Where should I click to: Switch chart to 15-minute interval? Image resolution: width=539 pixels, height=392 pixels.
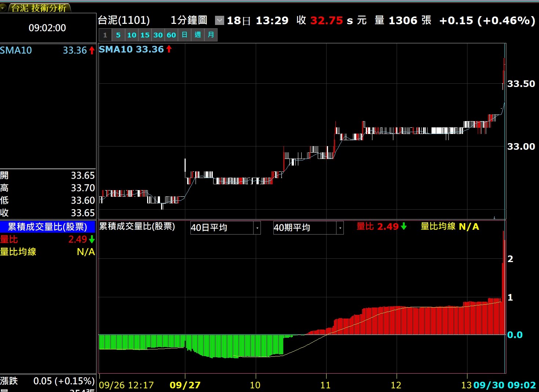click(x=145, y=35)
